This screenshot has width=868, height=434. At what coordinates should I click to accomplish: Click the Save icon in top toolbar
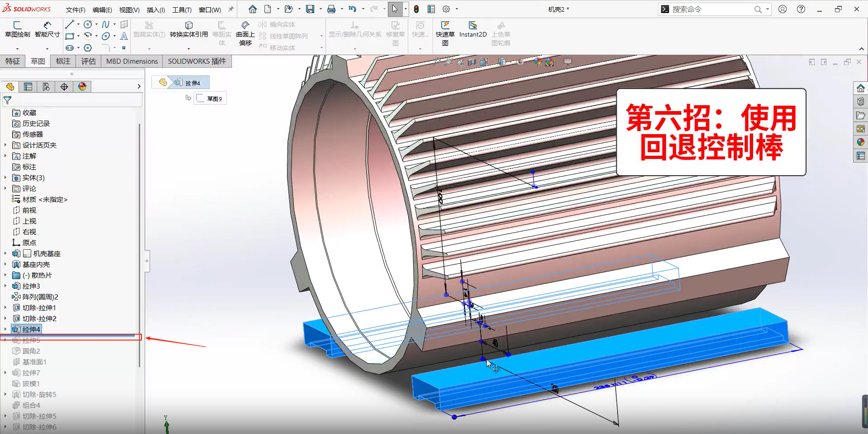310,9
